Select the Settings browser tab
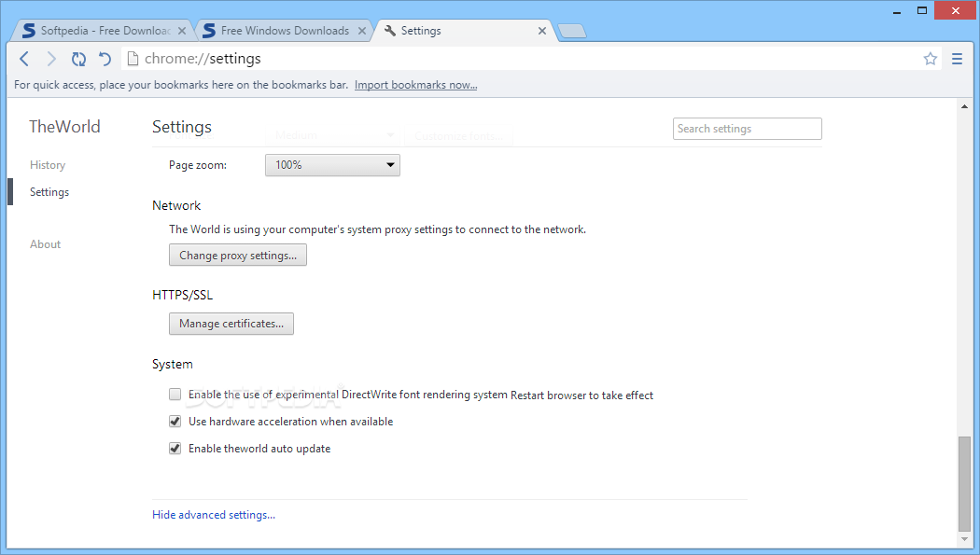The width and height of the screenshot is (980, 555). (x=464, y=31)
